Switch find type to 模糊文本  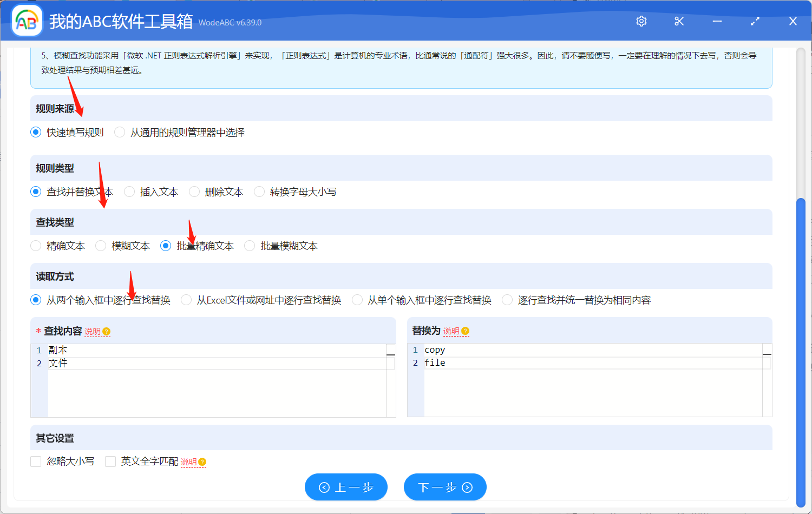[x=101, y=245]
